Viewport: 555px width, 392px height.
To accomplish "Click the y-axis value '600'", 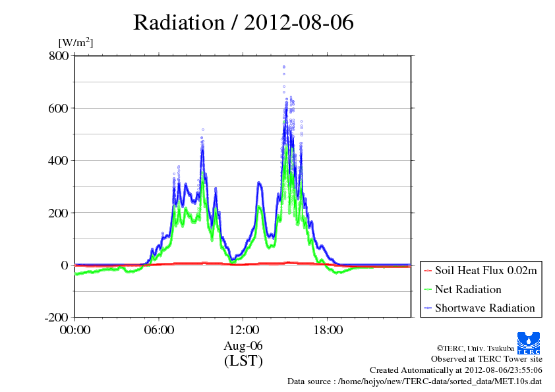I will click(x=58, y=108).
